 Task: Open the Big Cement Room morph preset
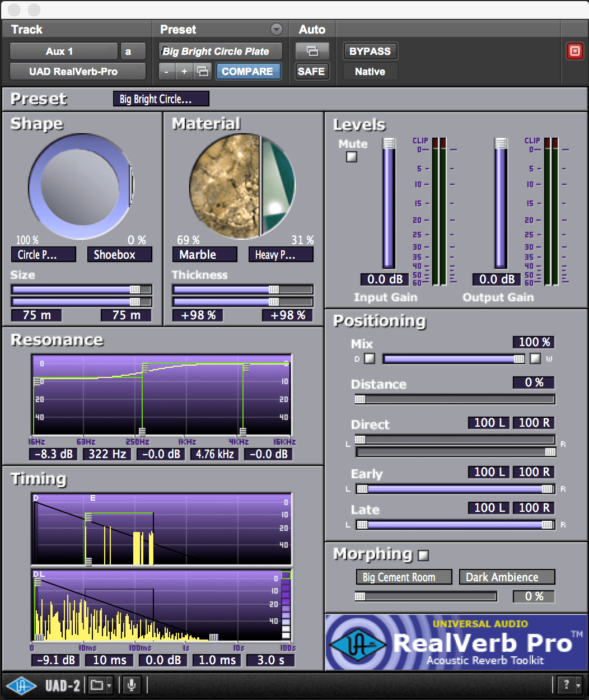(x=404, y=577)
